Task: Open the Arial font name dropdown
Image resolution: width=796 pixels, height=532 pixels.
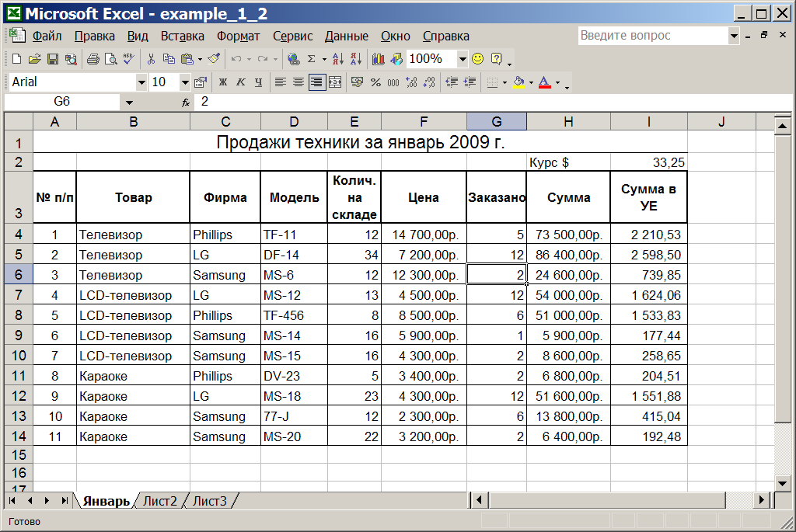Action: 141,82
